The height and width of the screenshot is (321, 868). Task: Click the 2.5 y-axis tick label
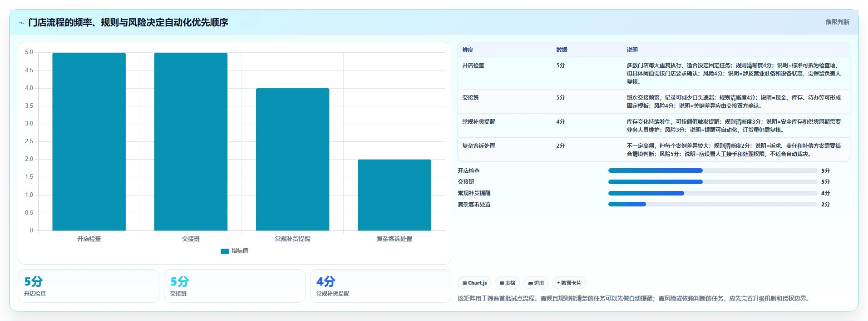point(29,141)
